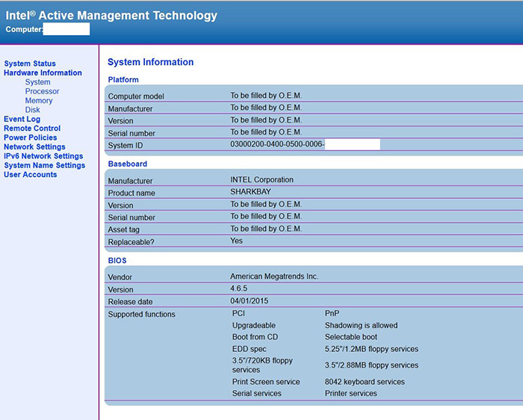Screen dimensions: 523x420
Task: Click the EDD spec entry
Action: point(249,349)
